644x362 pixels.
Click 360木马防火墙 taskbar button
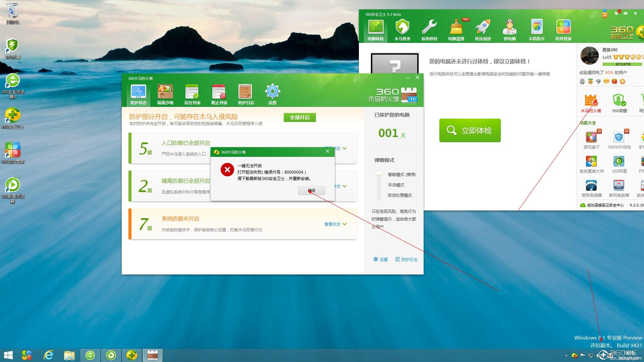[x=153, y=355]
